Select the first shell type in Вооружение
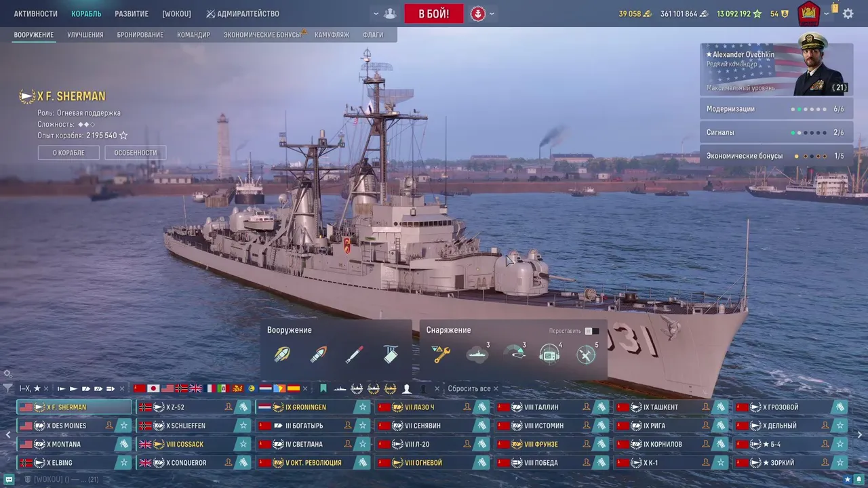868x488 pixels. [282, 354]
